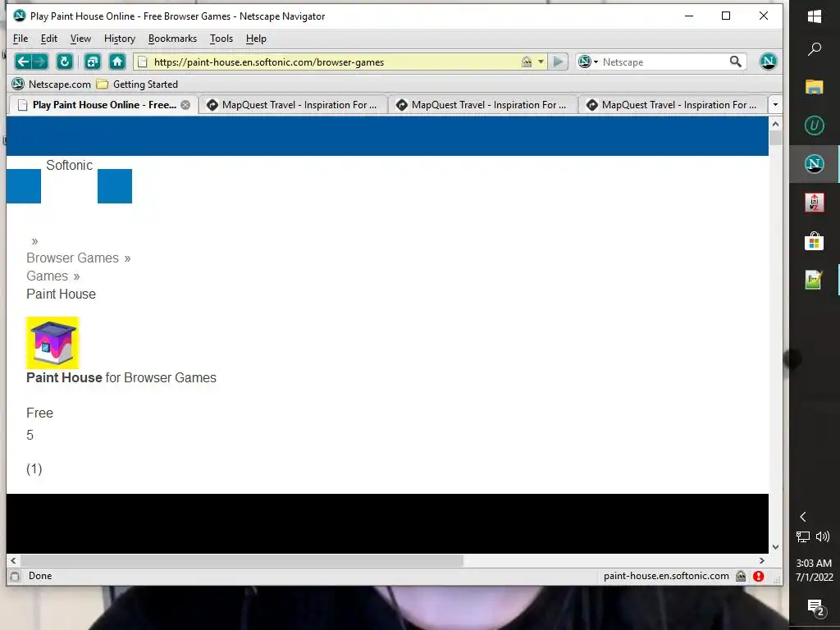The height and width of the screenshot is (630, 840).
Task: Open the address bar history dropdown
Action: (x=541, y=62)
